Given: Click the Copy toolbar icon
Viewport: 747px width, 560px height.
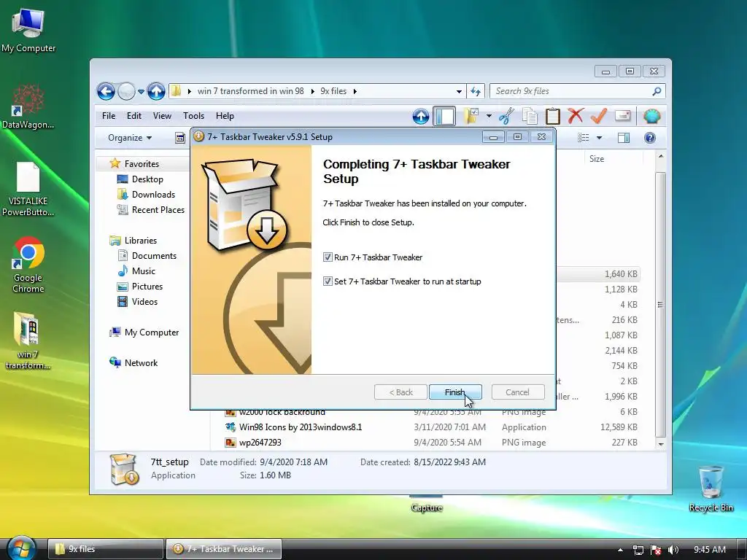Looking at the screenshot, I should click(x=530, y=116).
